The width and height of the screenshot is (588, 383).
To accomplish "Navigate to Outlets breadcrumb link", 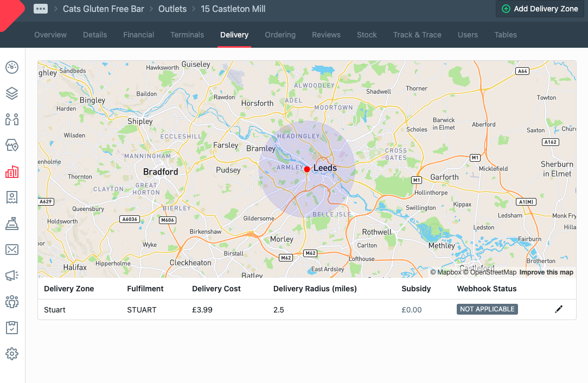I will point(172,9).
